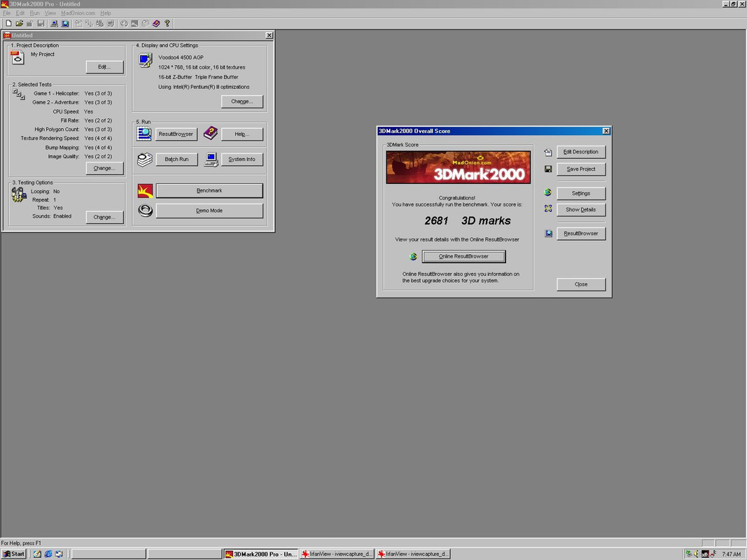
Task: Start the Benchmark button
Action: (209, 191)
